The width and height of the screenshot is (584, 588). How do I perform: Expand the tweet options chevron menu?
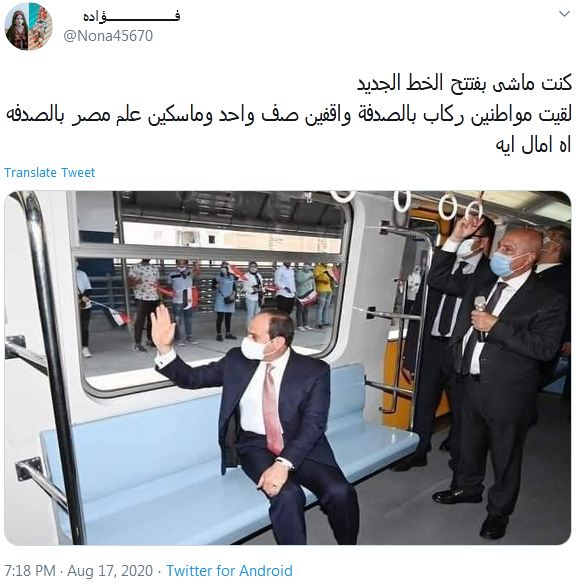pyautogui.click(x=564, y=15)
